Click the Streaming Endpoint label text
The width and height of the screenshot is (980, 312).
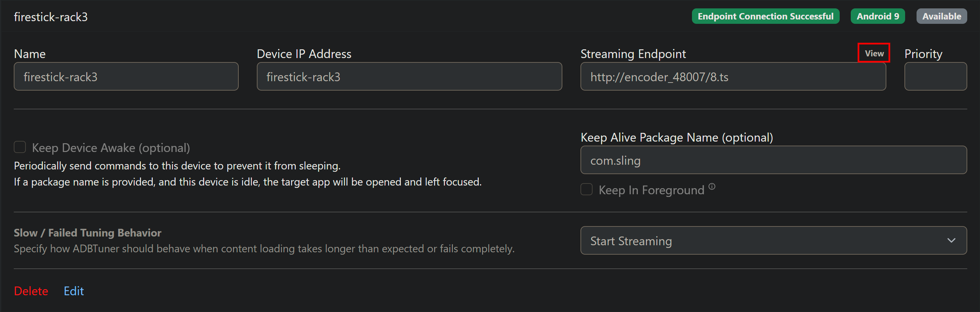(633, 54)
